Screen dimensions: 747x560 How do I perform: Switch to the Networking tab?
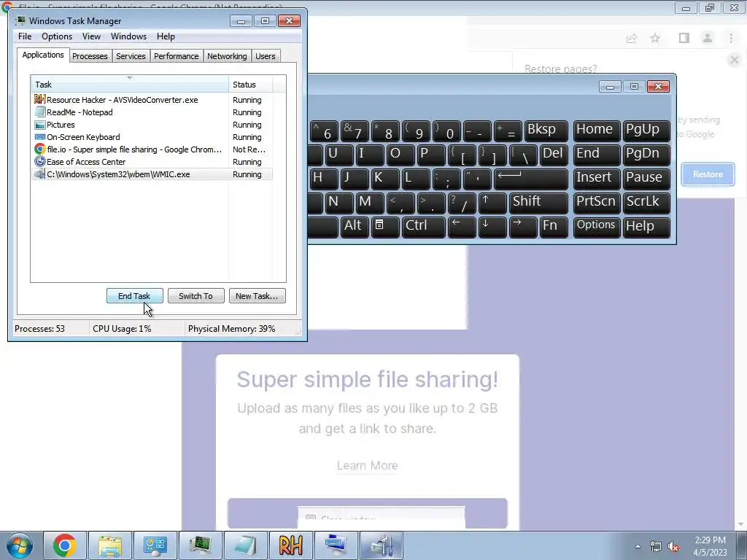227,56
